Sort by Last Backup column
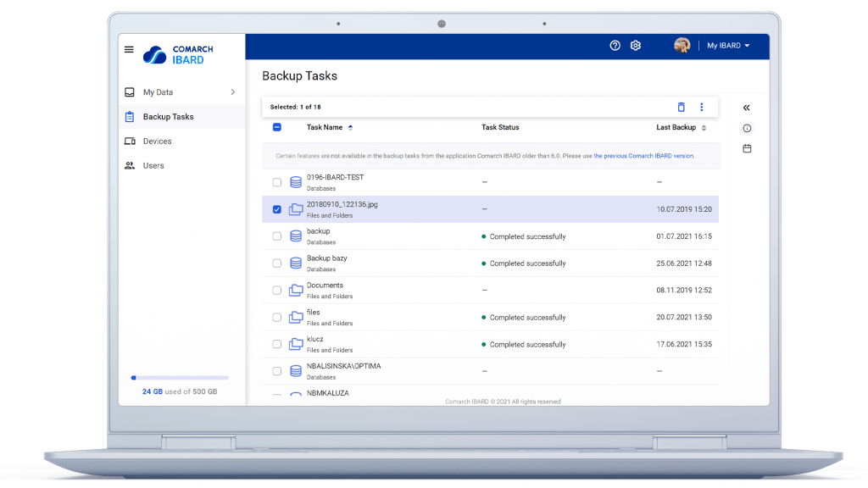Viewport: 868px width, 488px height. 682,127
